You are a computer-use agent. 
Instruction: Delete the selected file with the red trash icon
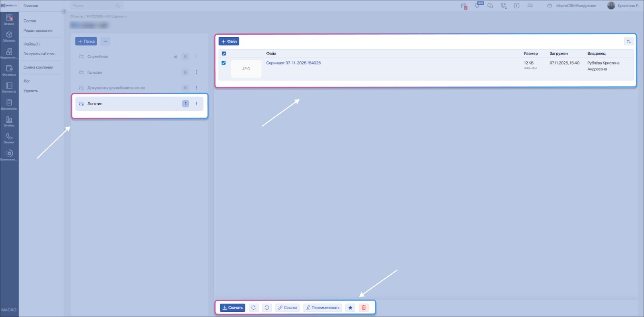(363, 308)
